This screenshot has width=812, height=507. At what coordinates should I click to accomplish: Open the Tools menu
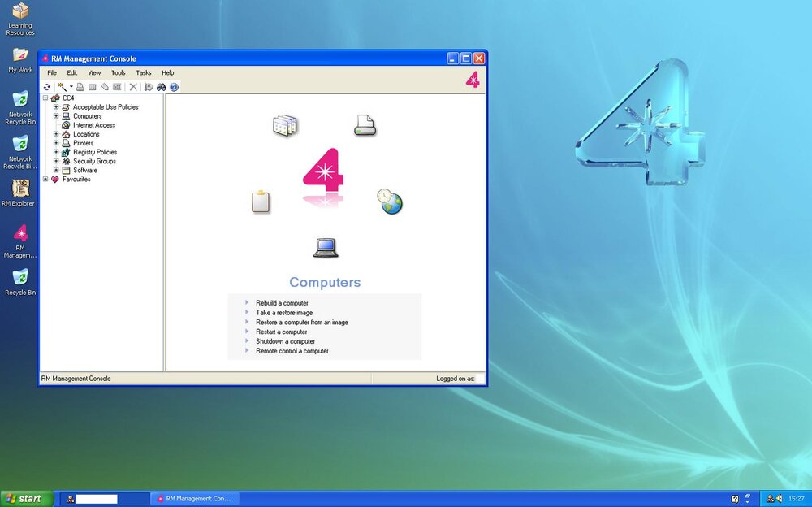point(118,73)
